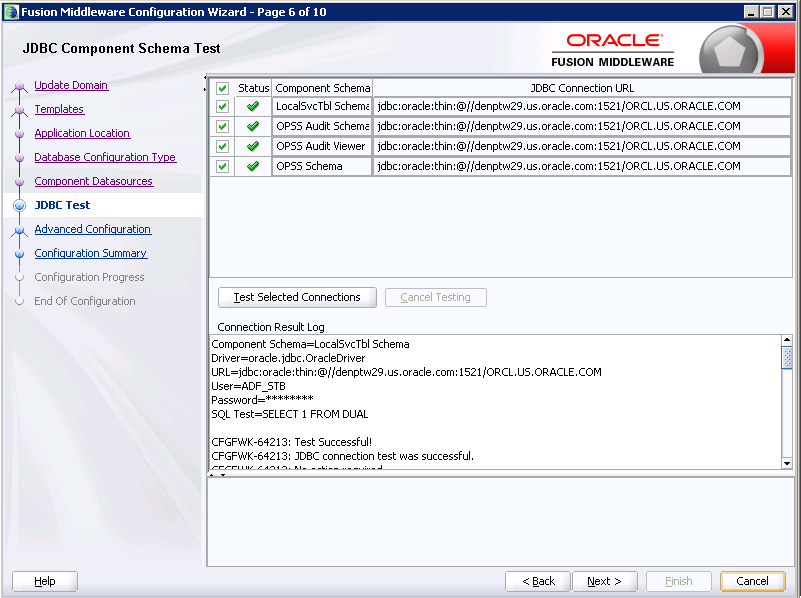Select the OPSS Schema name cell
801x598 pixels.
point(322,166)
